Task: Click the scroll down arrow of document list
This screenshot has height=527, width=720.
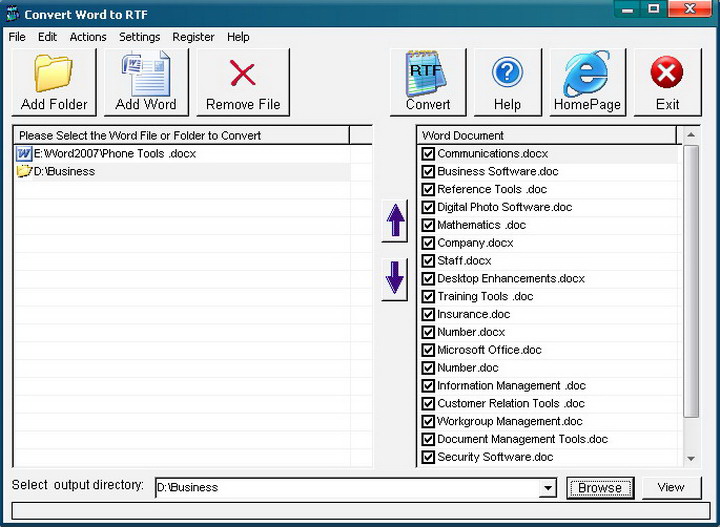Action: (691, 458)
